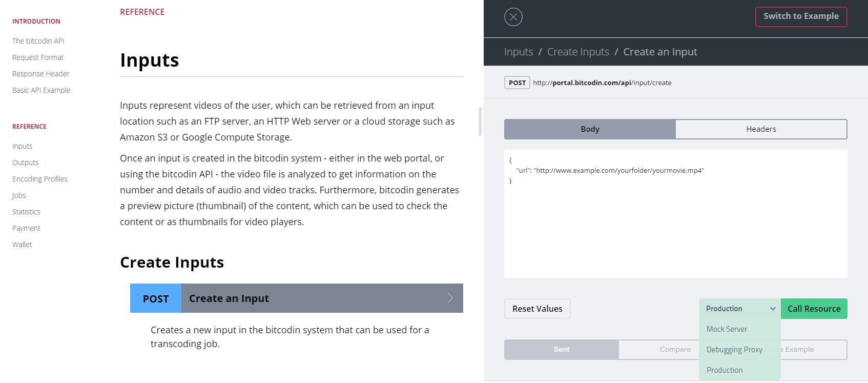Click the INTRODUCTION sidebar heading
This screenshot has height=383, width=868.
(x=36, y=22)
